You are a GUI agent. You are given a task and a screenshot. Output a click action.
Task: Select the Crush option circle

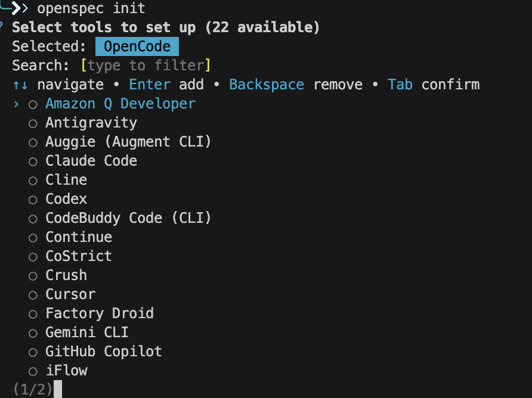33,276
